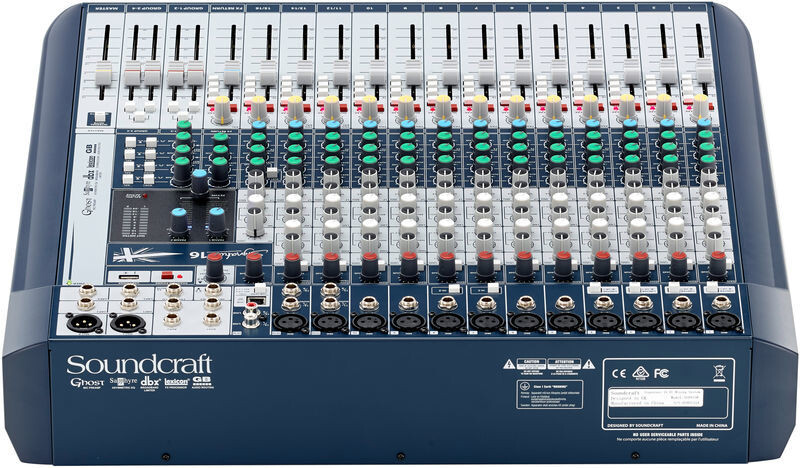
Task: Adjust the channel 11/12 fader
Action: 342,74
